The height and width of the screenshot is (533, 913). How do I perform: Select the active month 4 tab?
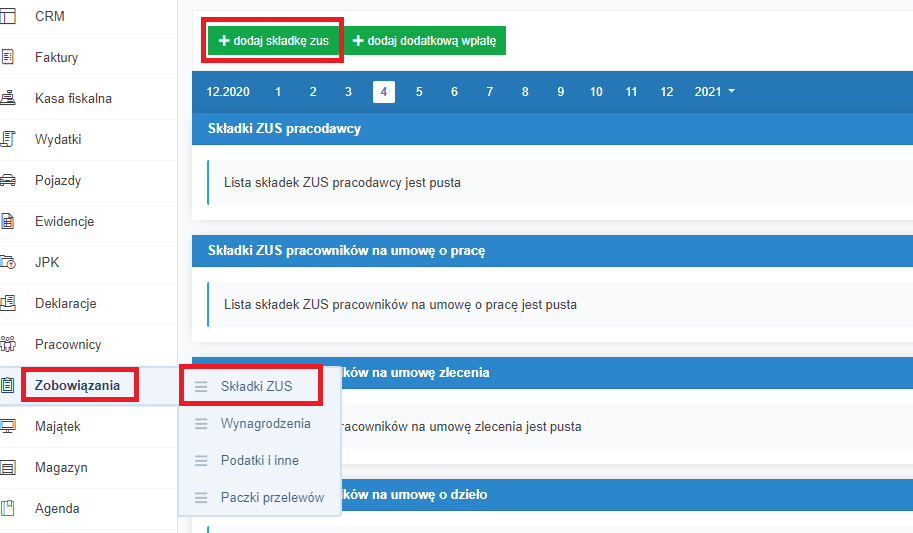pyautogui.click(x=384, y=92)
